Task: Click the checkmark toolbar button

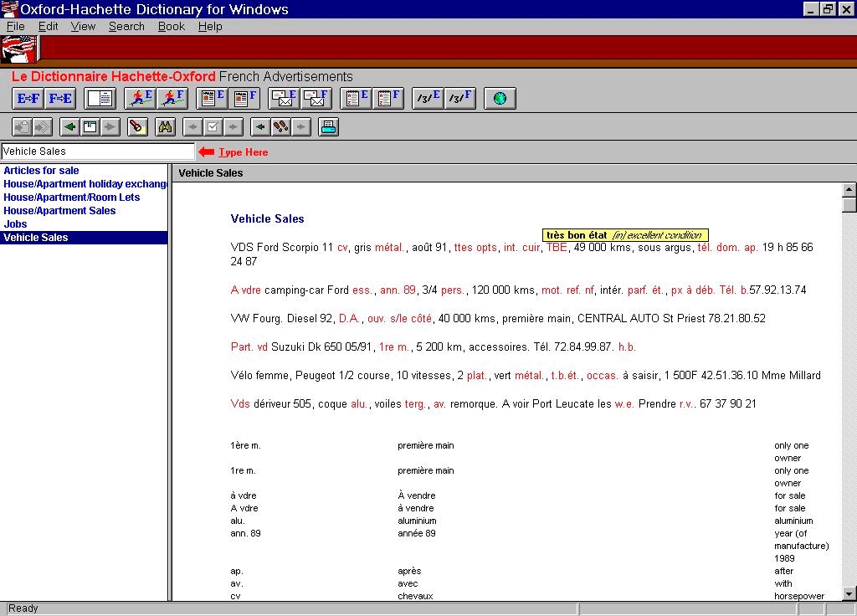Action: [x=213, y=127]
